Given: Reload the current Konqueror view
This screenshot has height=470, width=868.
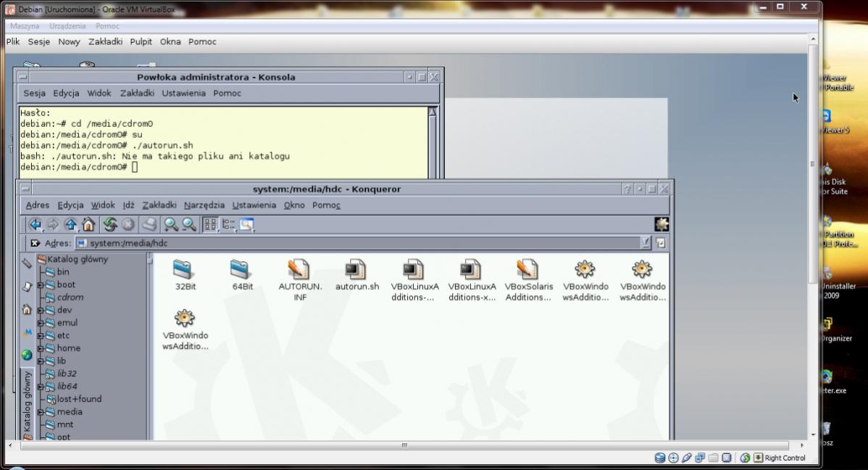Looking at the screenshot, I should coord(109,225).
